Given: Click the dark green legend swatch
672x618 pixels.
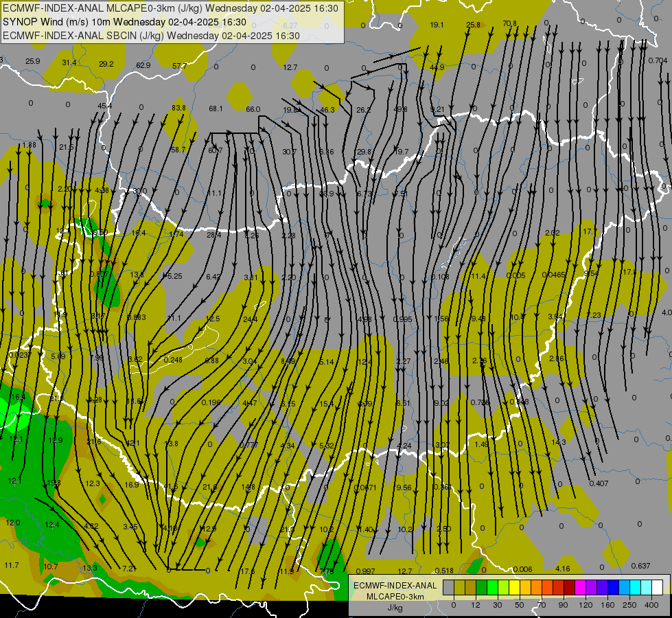Looking at the screenshot, I should tap(481, 588).
